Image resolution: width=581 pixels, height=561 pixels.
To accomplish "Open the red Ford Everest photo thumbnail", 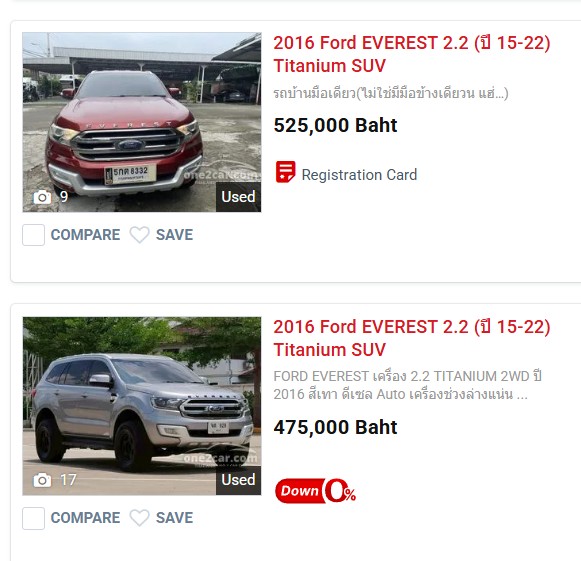I will pyautogui.click(x=142, y=122).
